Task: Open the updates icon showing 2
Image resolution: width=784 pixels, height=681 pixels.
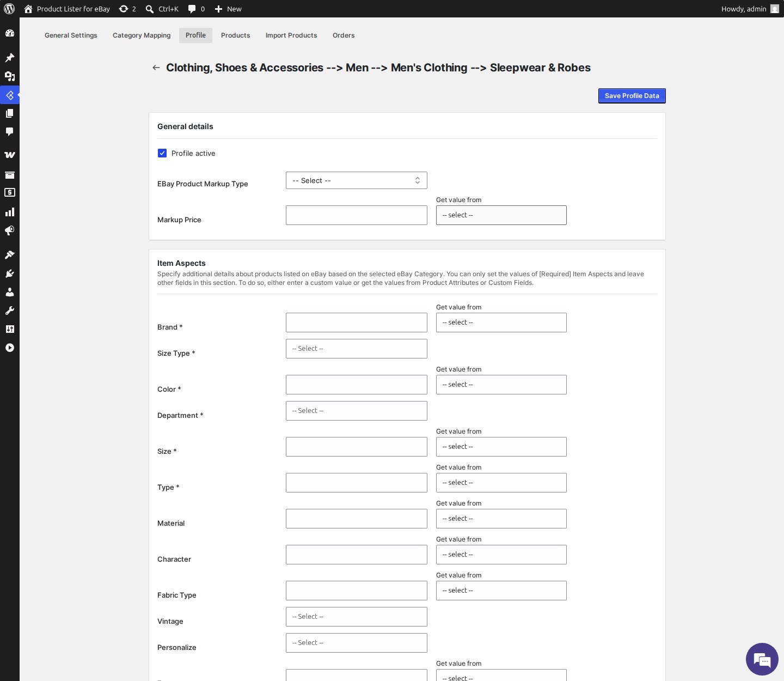Action: [x=124, y=9]
